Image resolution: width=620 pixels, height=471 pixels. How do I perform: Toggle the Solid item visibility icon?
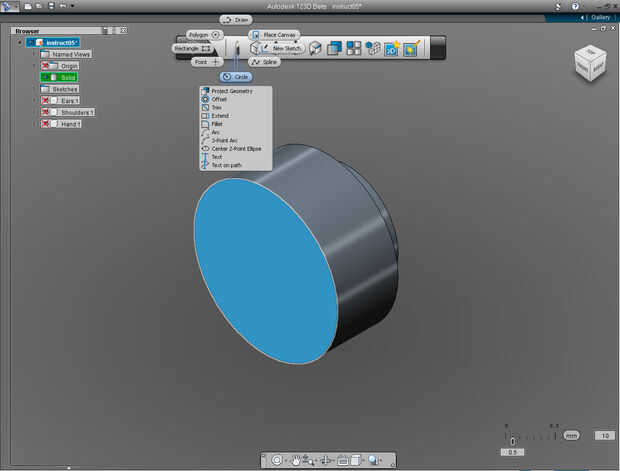click(x=45, y=77)
